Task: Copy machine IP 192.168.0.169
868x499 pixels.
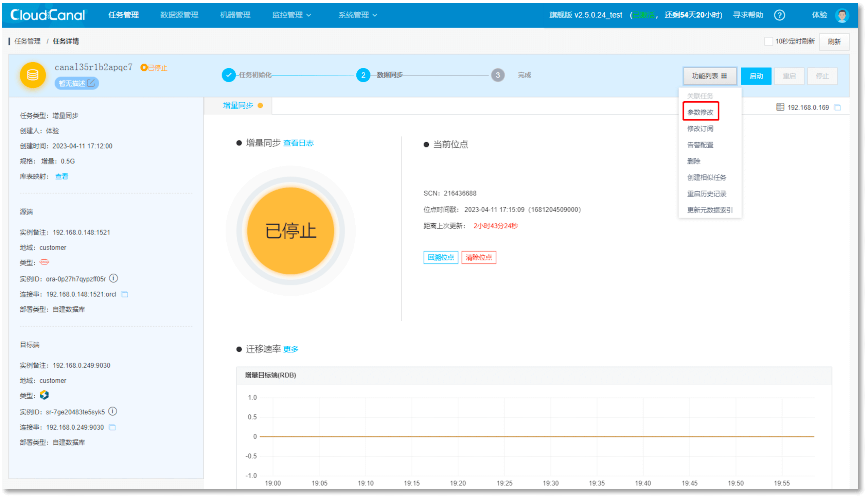Action: [837, 108]
